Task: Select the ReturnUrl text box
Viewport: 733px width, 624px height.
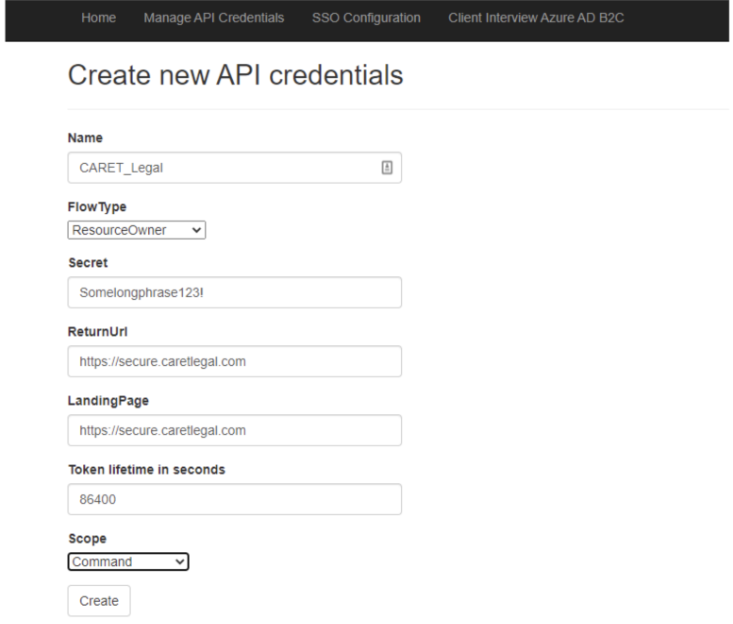Action: click(x=235, y=361)
